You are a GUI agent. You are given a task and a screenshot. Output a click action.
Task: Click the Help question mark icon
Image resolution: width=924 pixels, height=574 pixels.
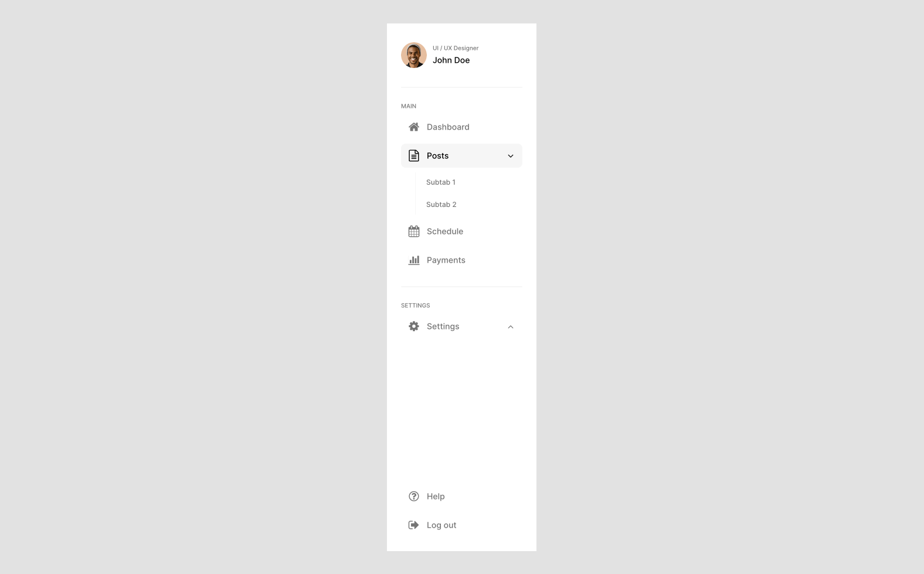click(x=414, y=496)
